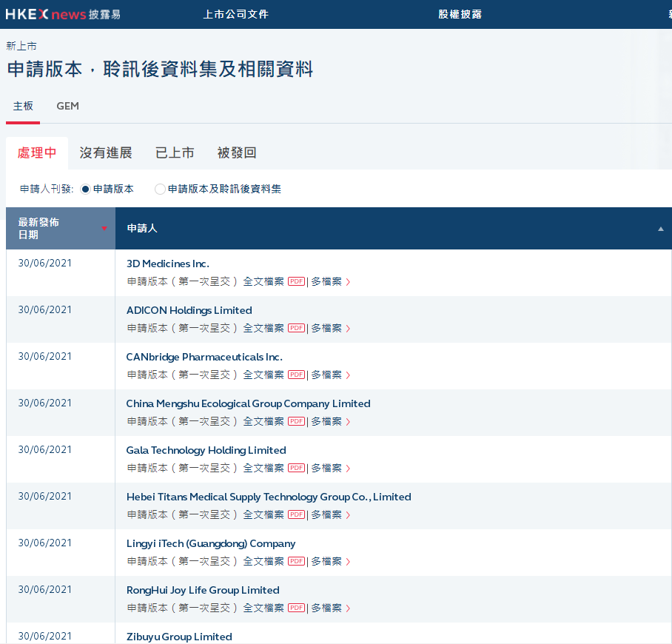Open the 沒有進展 tab
This screenshot has width=672, height=644.
coord(106,152)
